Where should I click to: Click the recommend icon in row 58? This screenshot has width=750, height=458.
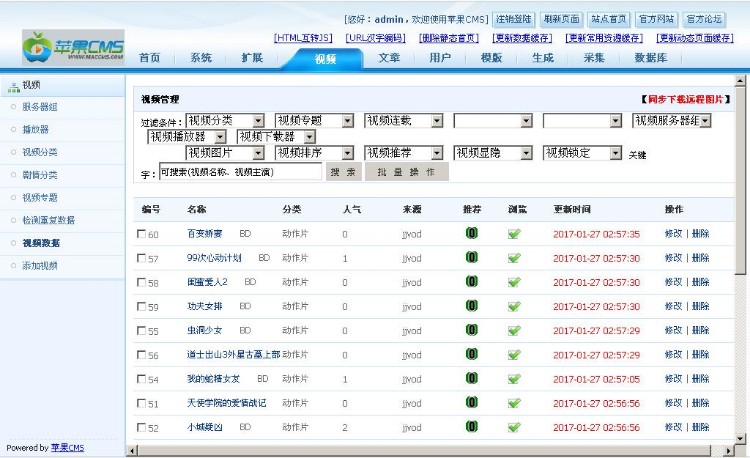(x=472, y=282)
